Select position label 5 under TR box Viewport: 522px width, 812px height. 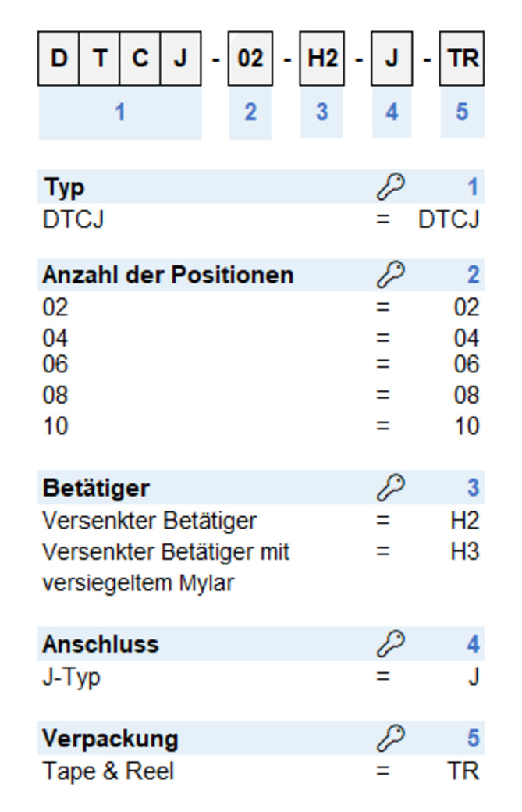point(462,112)
